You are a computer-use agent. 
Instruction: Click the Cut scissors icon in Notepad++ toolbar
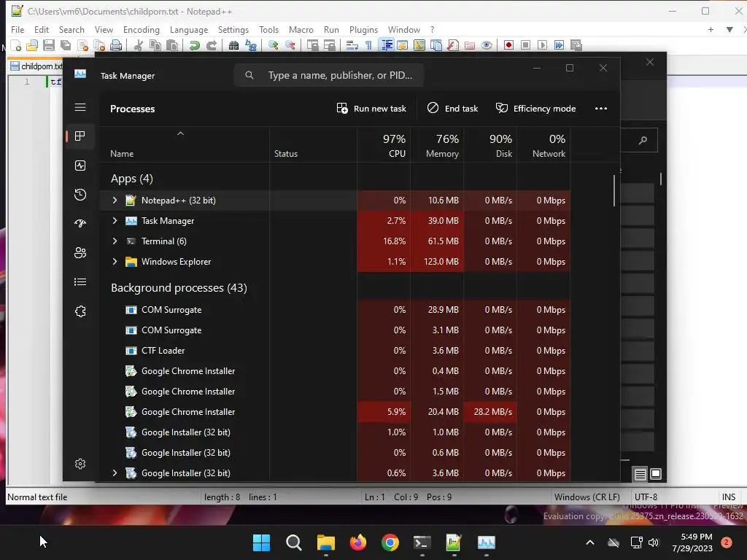139,45
